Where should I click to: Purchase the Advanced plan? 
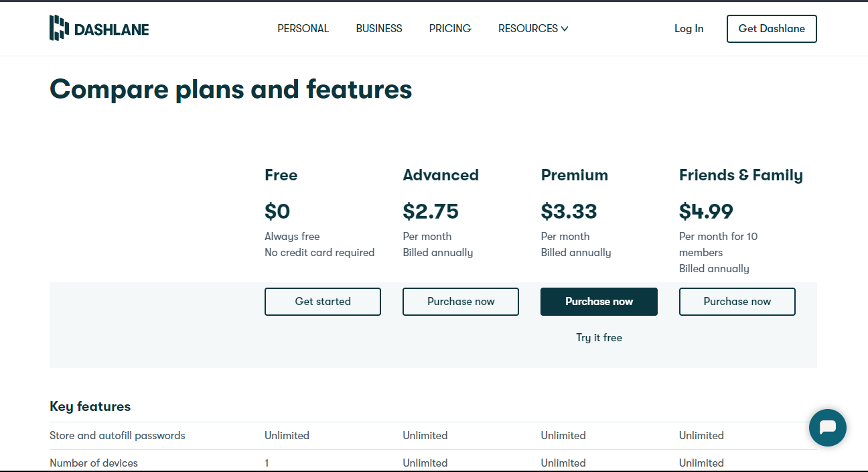click(461, 302)
